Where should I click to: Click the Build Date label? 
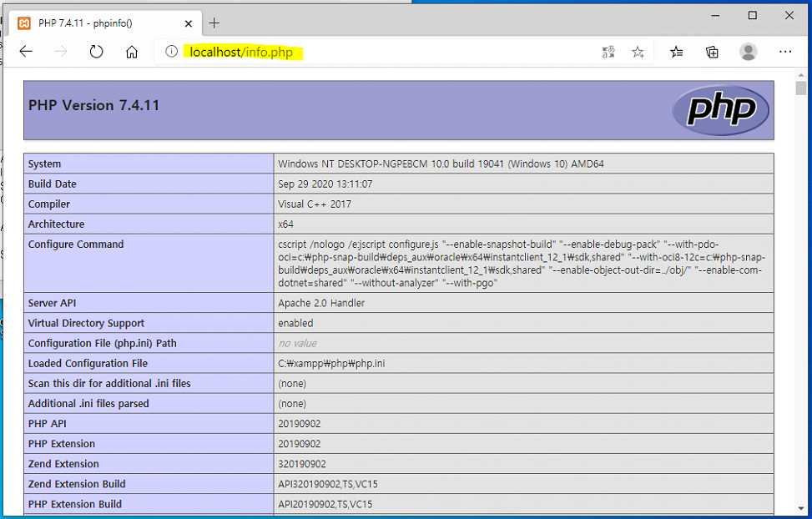(x=53, y=184)
